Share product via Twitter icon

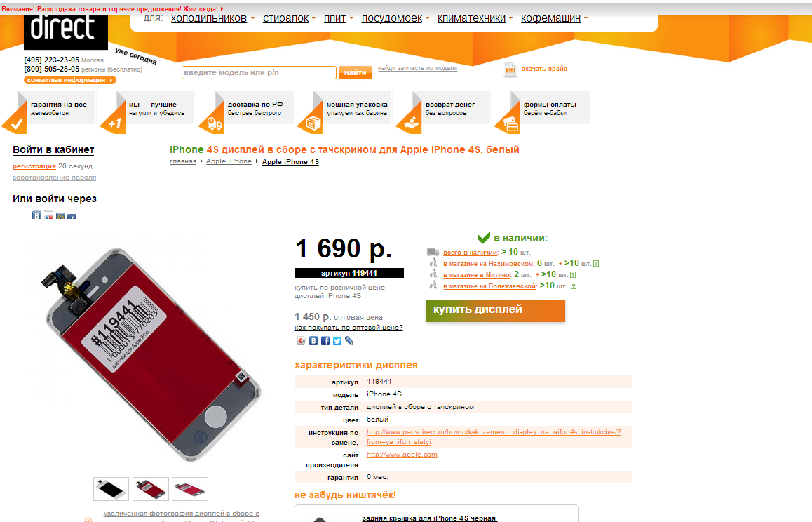(x=337, y=340)
